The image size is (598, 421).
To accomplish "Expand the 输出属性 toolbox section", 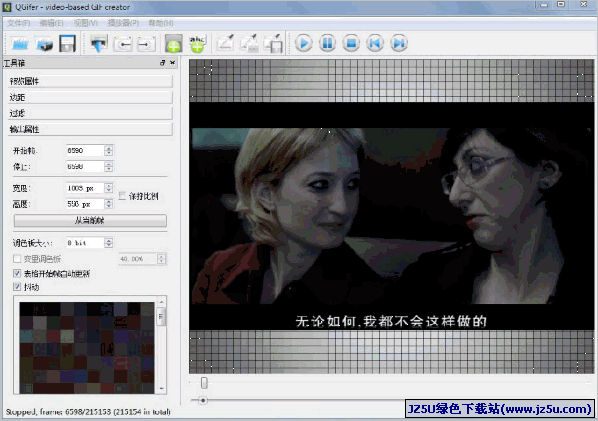I will (x=90, y=129).
